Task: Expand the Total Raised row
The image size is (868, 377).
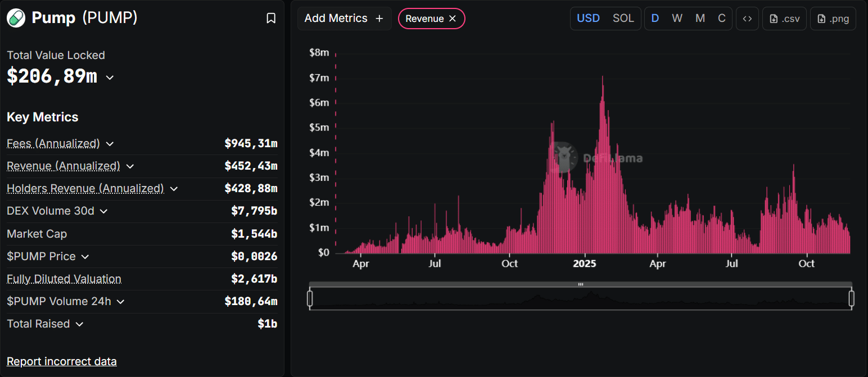Action: (x=79, y=324)
